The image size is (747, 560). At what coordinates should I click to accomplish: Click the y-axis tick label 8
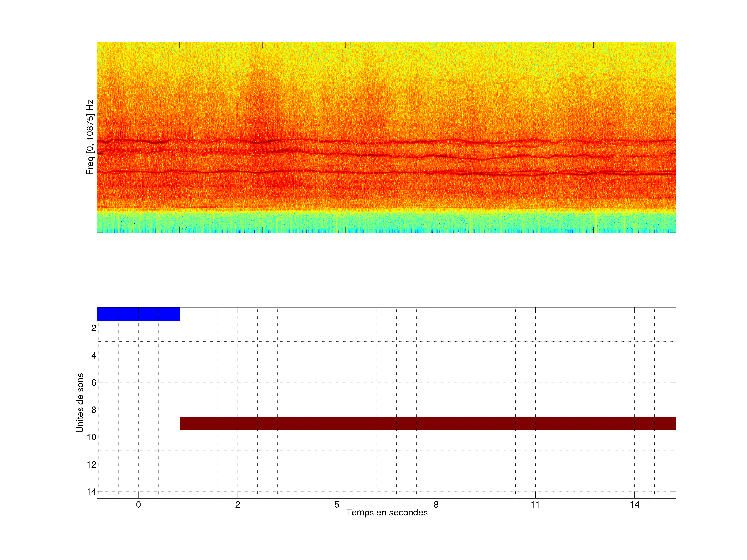[94, 410]
